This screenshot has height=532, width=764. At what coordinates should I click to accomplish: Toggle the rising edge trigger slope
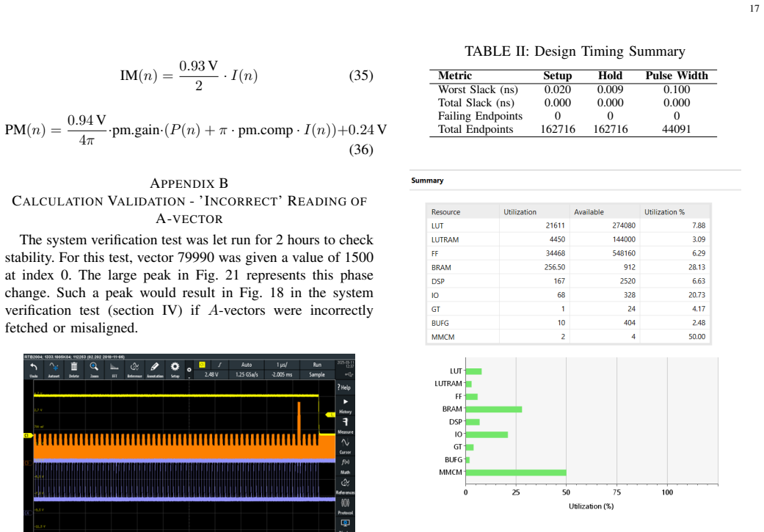219,365
